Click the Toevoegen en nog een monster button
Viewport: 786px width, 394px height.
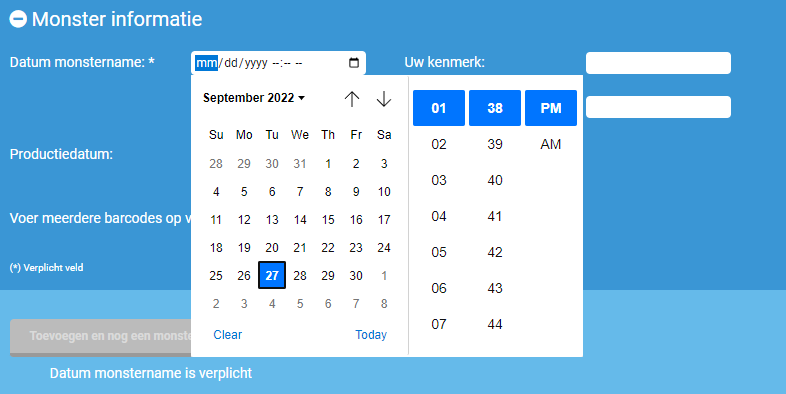pos(101,337)
